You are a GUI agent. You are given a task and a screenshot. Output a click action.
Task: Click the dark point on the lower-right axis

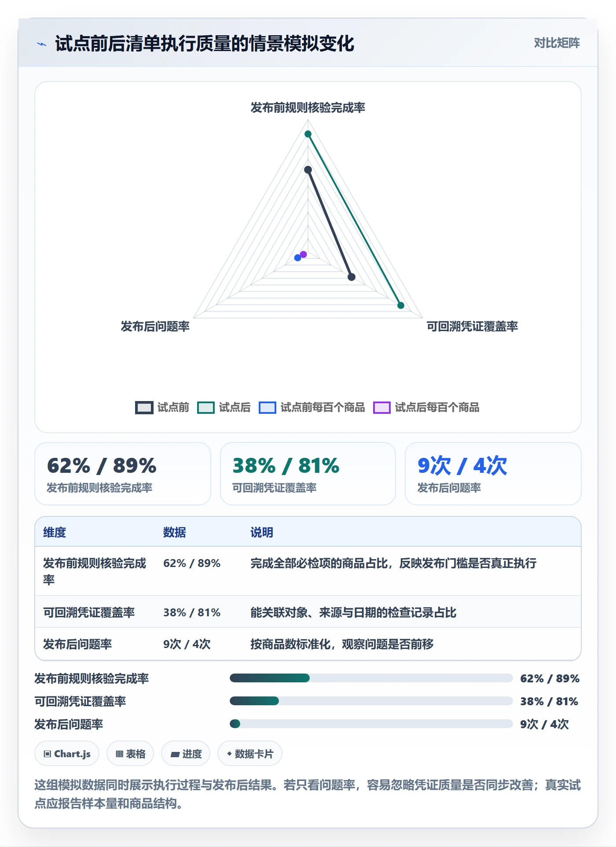click(352, 277)
